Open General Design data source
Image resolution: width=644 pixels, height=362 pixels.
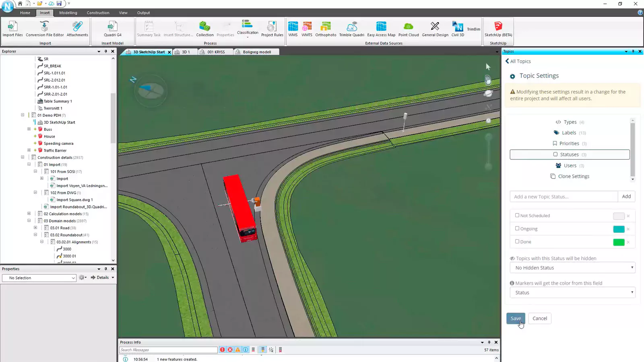435,29
